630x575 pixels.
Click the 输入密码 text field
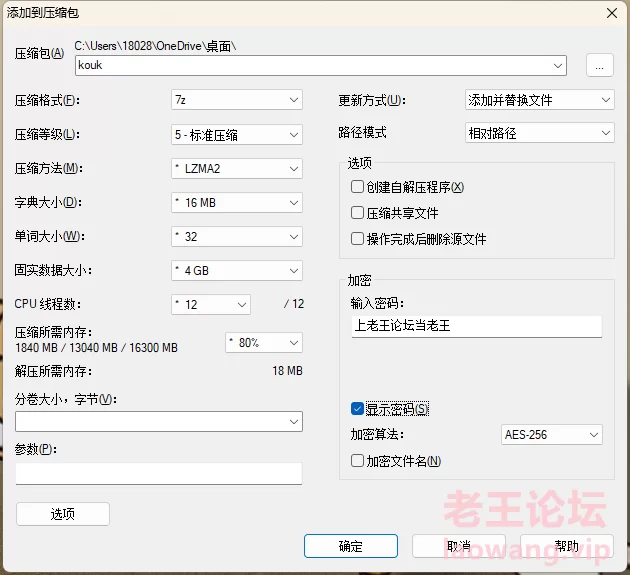pyautogui.click(x=476, y=326)
